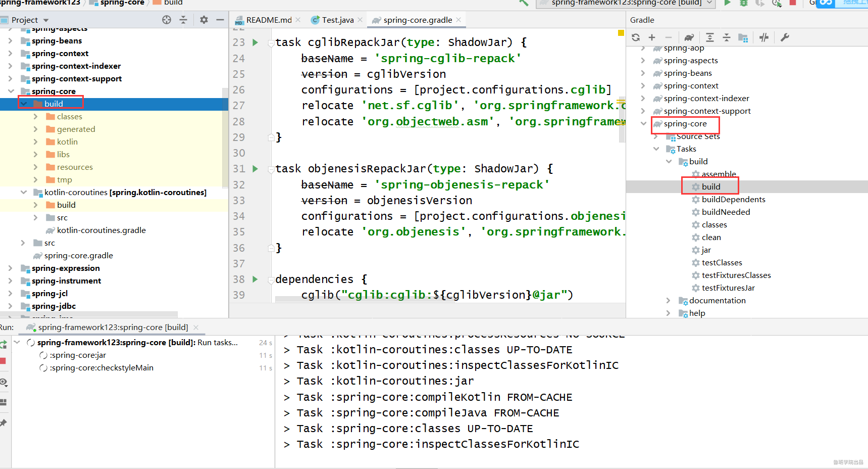Select the libs folder in Project tree

63,155
